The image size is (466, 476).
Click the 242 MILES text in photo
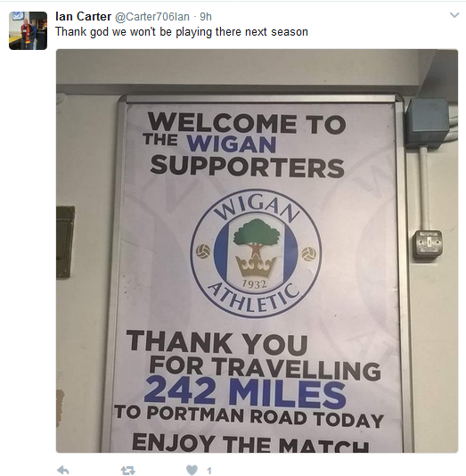pyautogui.click(x=245, y=394)
